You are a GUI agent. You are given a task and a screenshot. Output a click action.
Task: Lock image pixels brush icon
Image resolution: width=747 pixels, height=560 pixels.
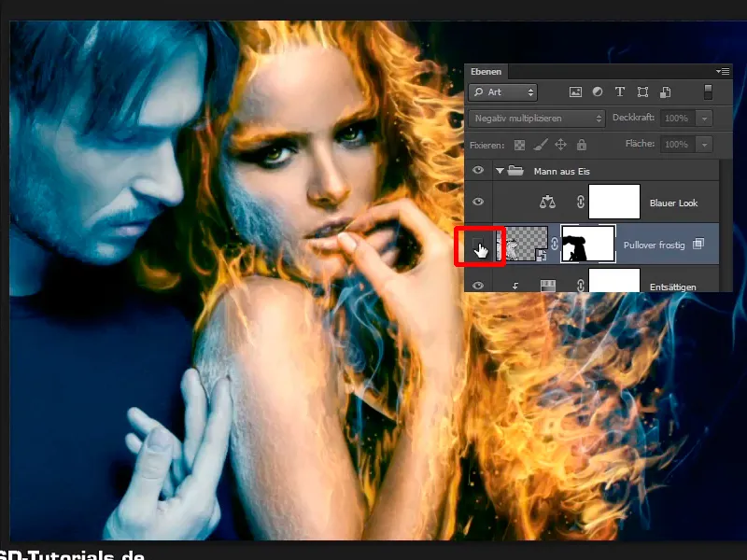click(541, 145)
